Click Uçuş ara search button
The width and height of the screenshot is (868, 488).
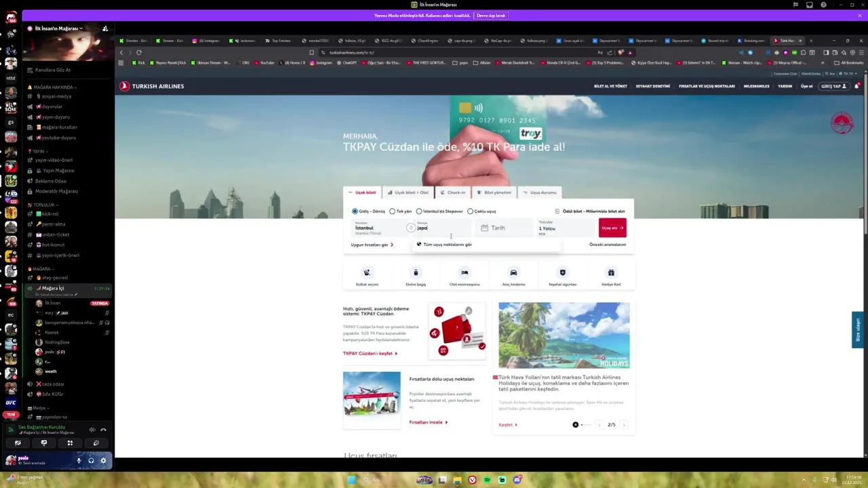coord(612,228)
